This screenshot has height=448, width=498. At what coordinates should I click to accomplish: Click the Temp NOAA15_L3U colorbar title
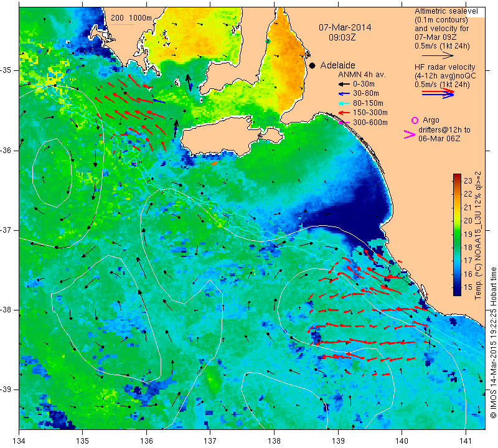tap(478, 235)
